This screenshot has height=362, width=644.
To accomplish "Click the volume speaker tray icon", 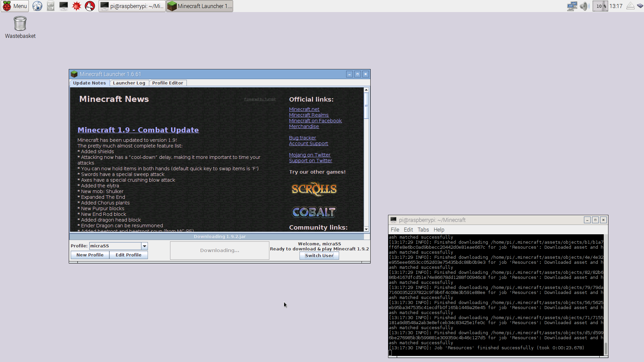I will 584,6.
